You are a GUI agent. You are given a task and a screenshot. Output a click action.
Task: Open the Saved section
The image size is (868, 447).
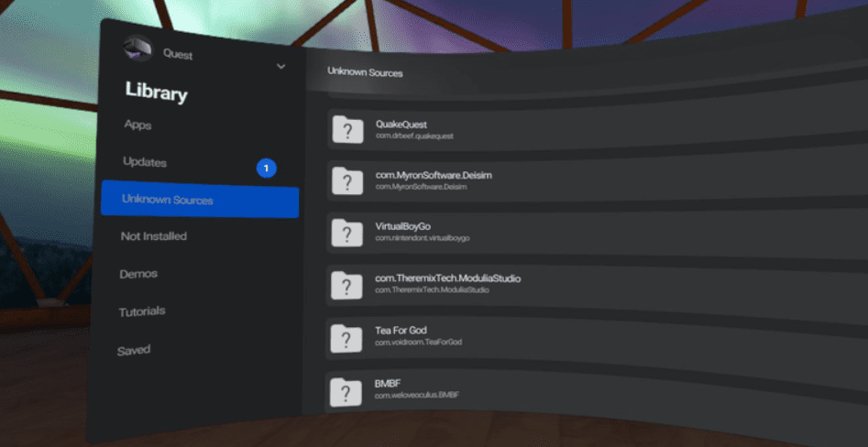tap(134, 350)
